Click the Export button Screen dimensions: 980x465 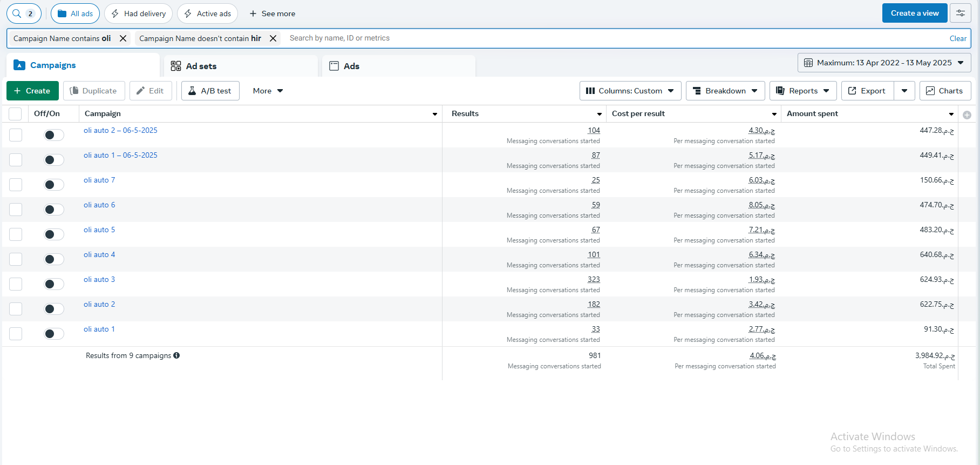point(867,91)
